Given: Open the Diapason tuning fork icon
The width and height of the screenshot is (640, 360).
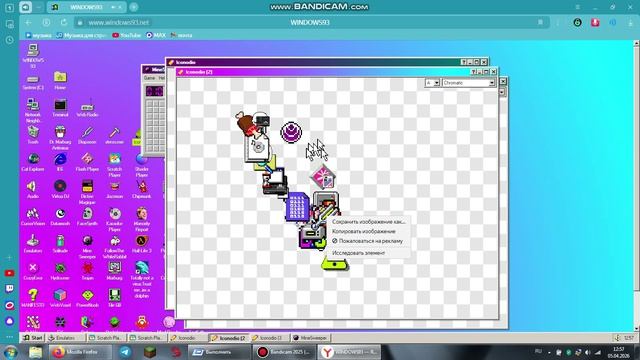Looking at the screenshot, I should point(87,135).
